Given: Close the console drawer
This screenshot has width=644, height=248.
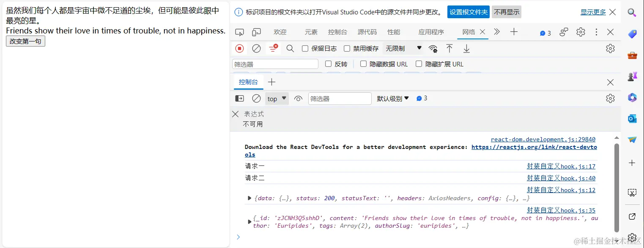Looking at the screenshot, I should (x=610, y=82).
